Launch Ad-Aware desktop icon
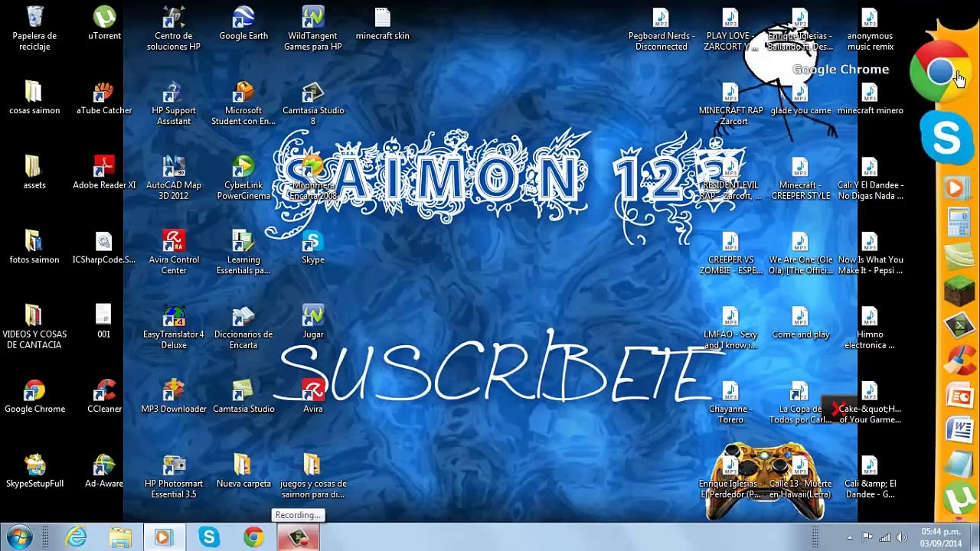Screen dimensions: 980x551 [104, 471]
